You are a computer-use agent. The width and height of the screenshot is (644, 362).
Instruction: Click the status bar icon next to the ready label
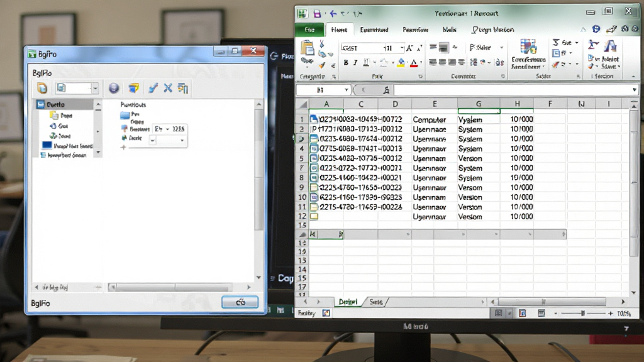click(326, 313)
